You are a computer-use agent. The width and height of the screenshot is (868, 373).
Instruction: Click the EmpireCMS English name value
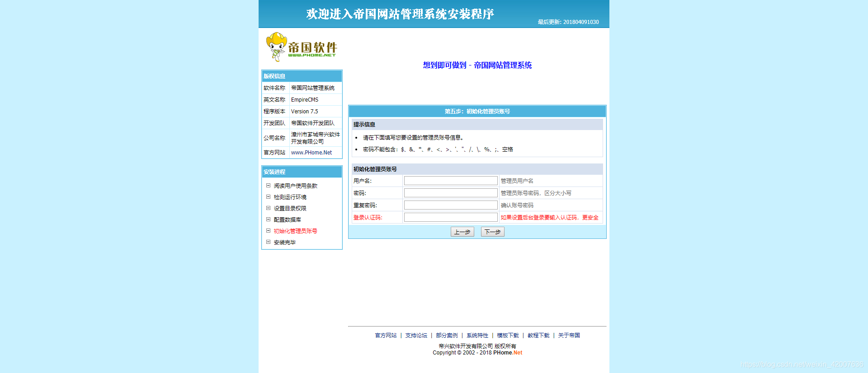click(305, 100)
